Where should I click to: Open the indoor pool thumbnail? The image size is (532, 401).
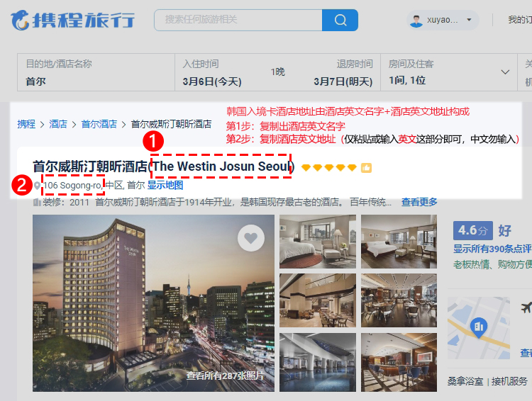tap(318, 362)
